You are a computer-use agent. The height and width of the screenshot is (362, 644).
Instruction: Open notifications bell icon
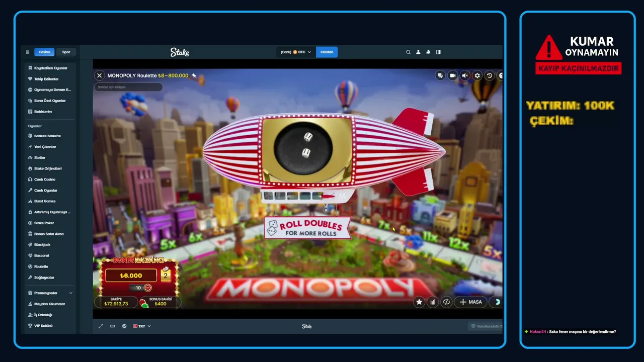click(428, 52)
